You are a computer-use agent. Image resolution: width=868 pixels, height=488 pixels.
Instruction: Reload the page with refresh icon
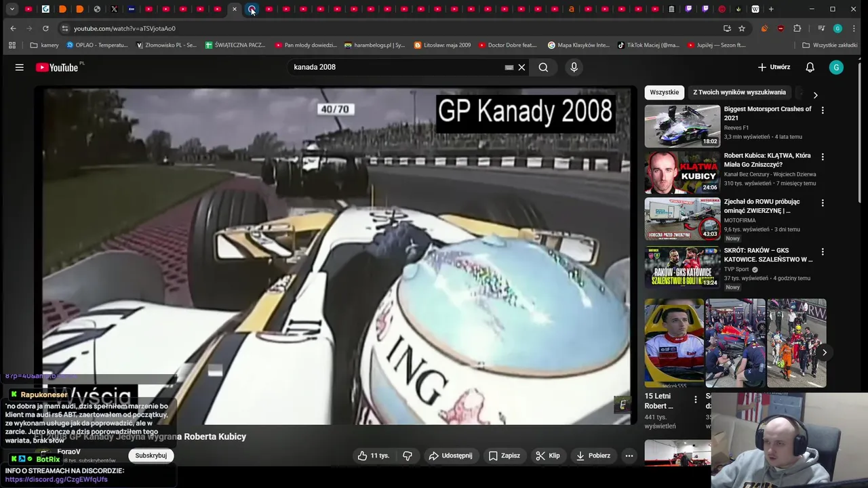pos(45,28)
